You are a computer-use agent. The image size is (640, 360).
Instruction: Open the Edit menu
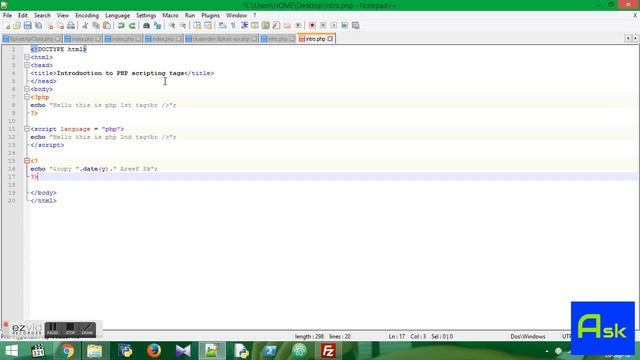click(x=22, y=16)
